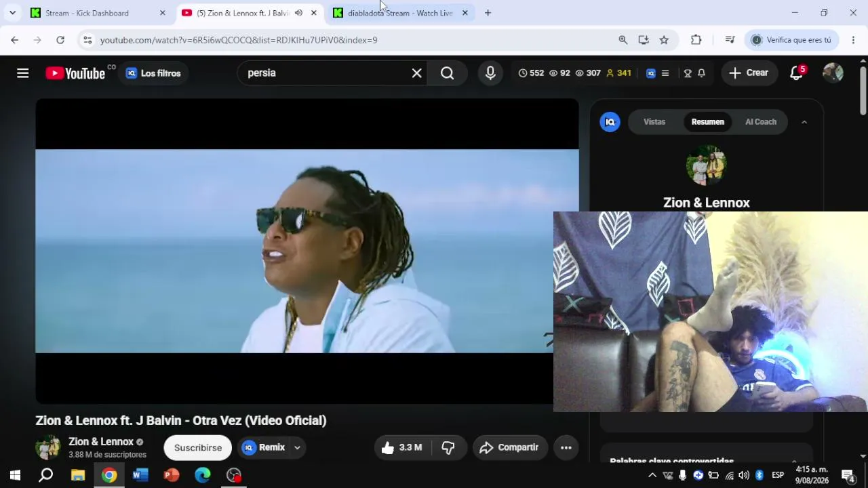Show hidden system tray icons

[x=652, y=475]
